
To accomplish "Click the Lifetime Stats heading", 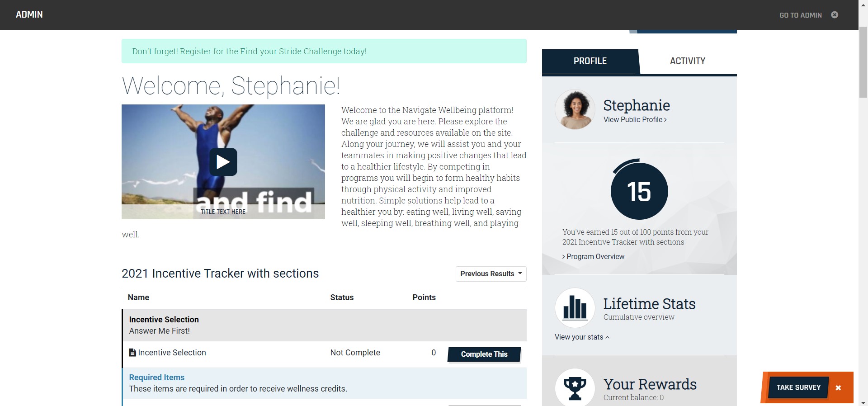I will (x=649, y=304).
